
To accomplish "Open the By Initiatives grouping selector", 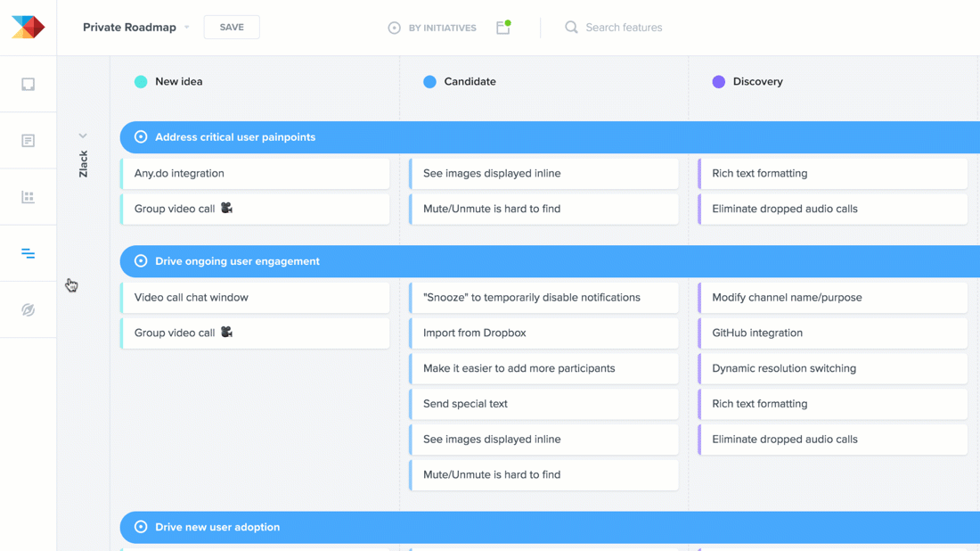I will 432,28.
